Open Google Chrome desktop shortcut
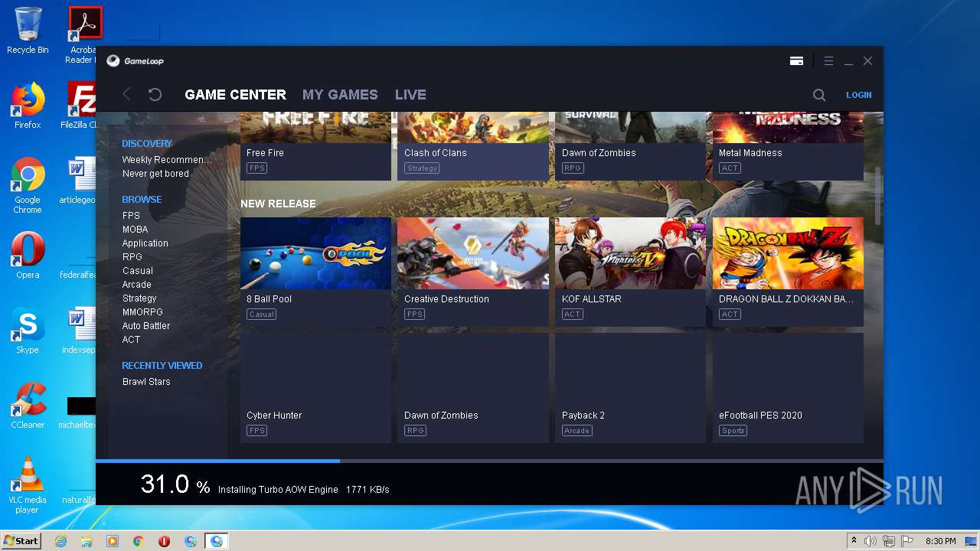 tap(28, 186)
